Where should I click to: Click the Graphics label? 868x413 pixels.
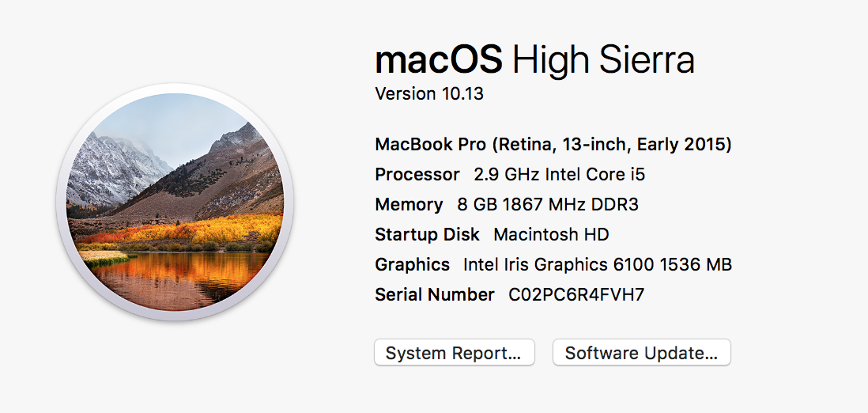point(412,264)
